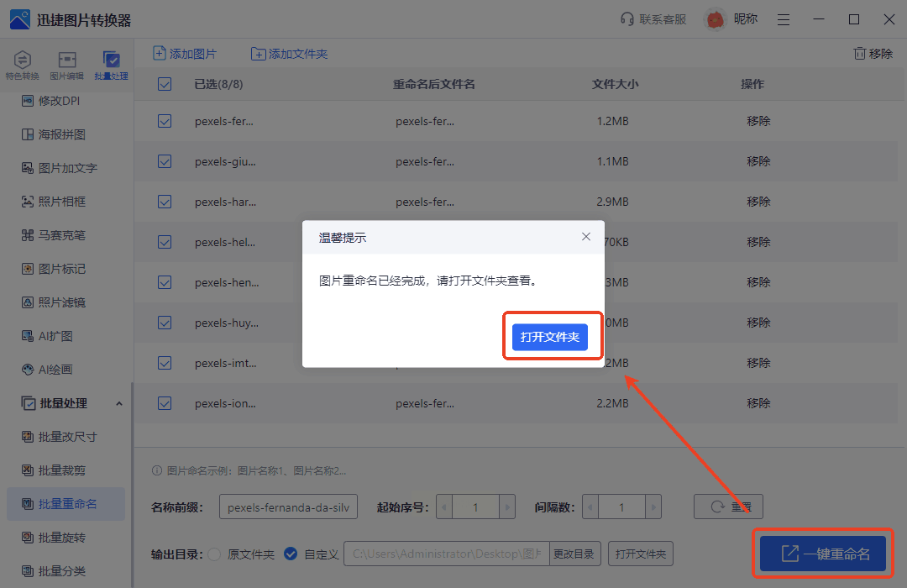Increase 起始序号 with right arrow
907x588 pixels.
click(x=507, y=507)
